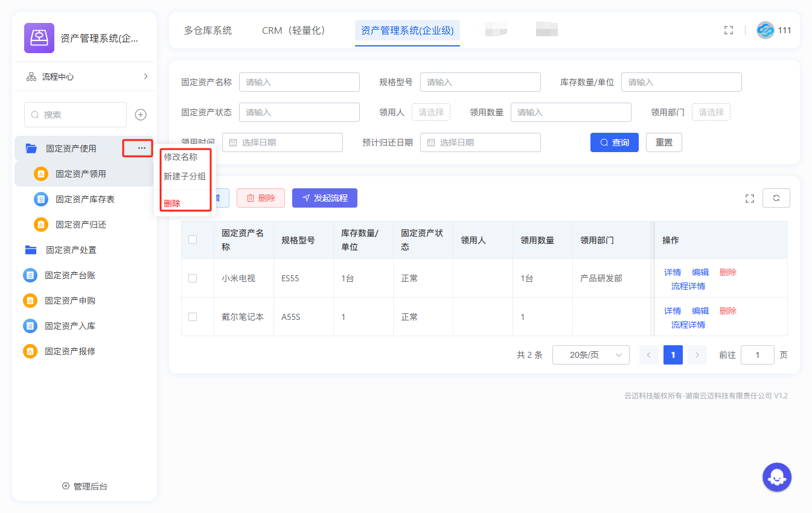The image size is (812, 513).
Task: Open the chatbot assistant floating icon
Action: click(x=776, y=477)
